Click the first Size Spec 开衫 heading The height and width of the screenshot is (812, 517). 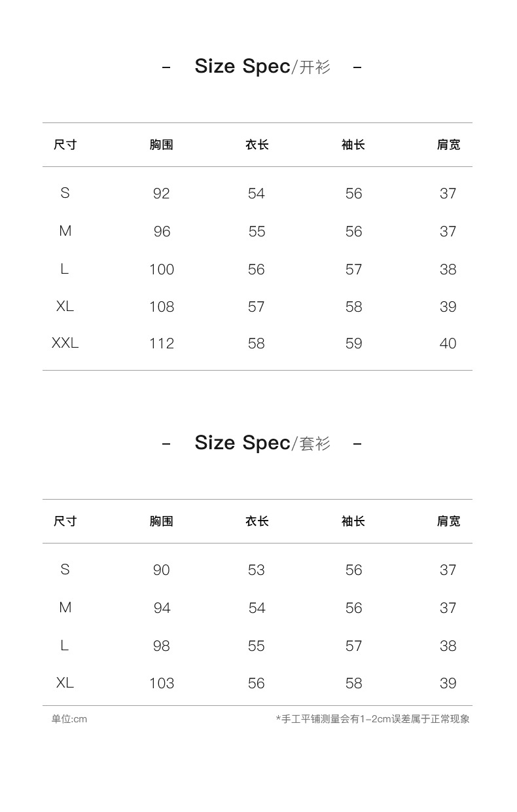click(262, 66)
